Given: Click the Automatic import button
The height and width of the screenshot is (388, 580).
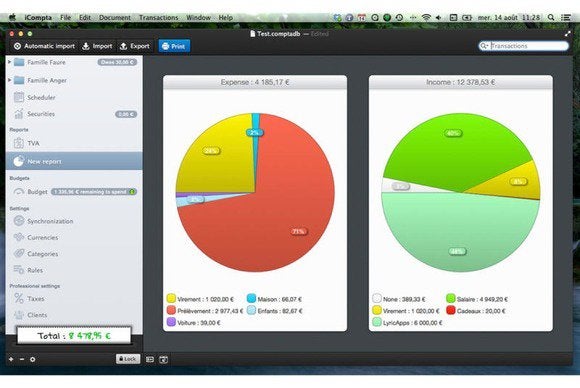Looking at the screenshot, I should pos(44,46).
